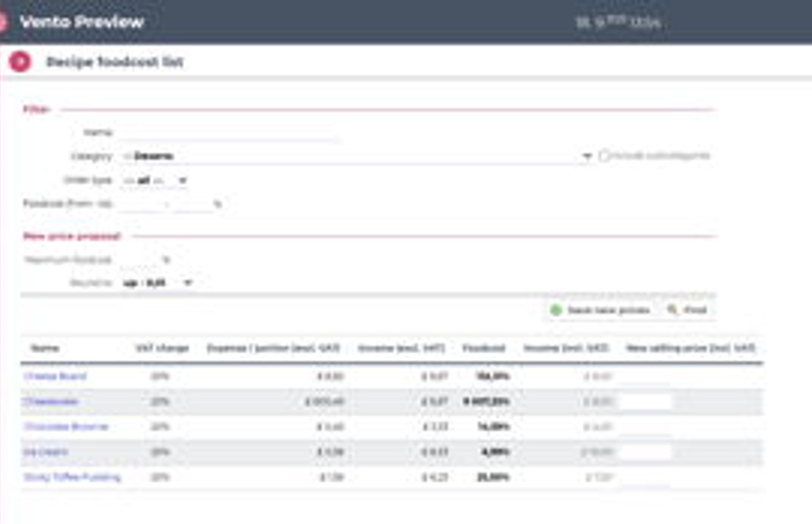Click the Income (incl. VAT) column header

(x=566, y=348)
